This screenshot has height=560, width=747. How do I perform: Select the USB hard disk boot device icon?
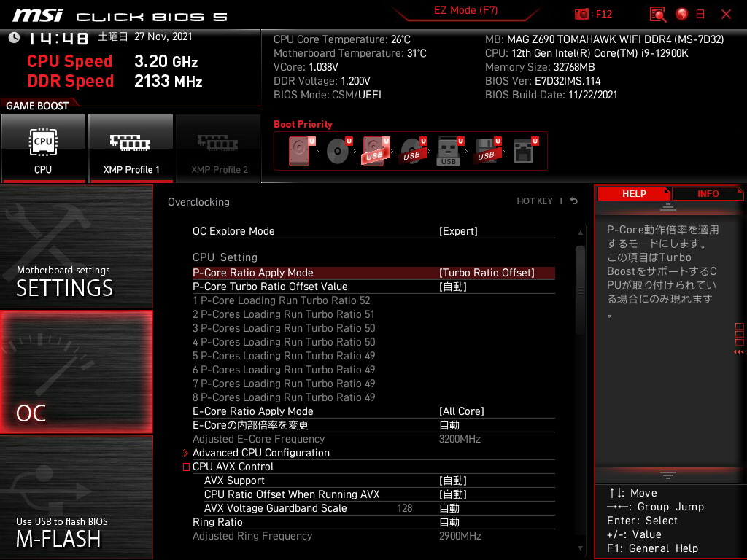pos(376,151)
